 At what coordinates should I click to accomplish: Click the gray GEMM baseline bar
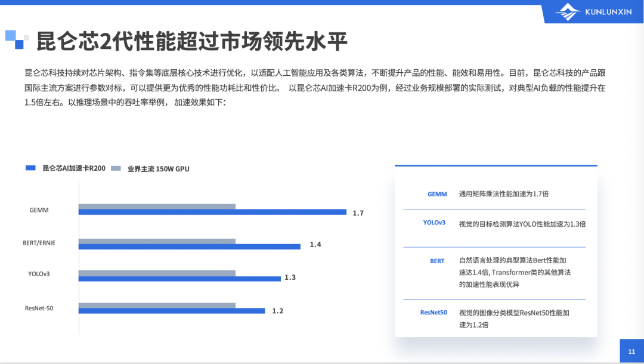point(157,206)
